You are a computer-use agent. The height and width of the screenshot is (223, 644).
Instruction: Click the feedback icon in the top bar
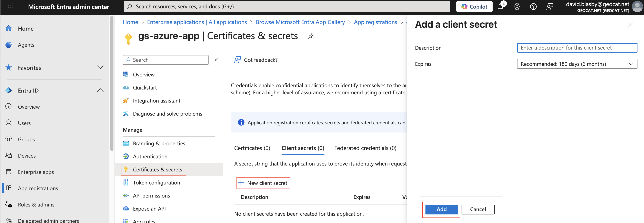click(x=550, y=7)
